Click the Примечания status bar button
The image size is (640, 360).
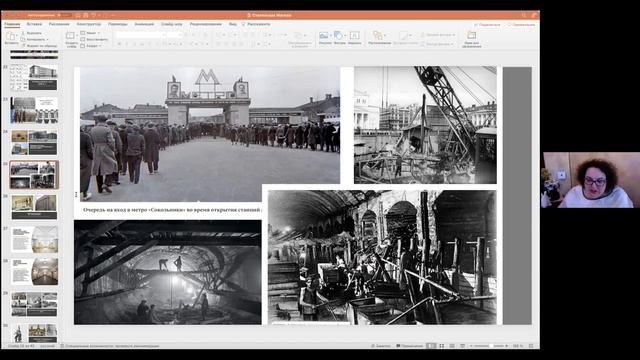pos(409,346)
